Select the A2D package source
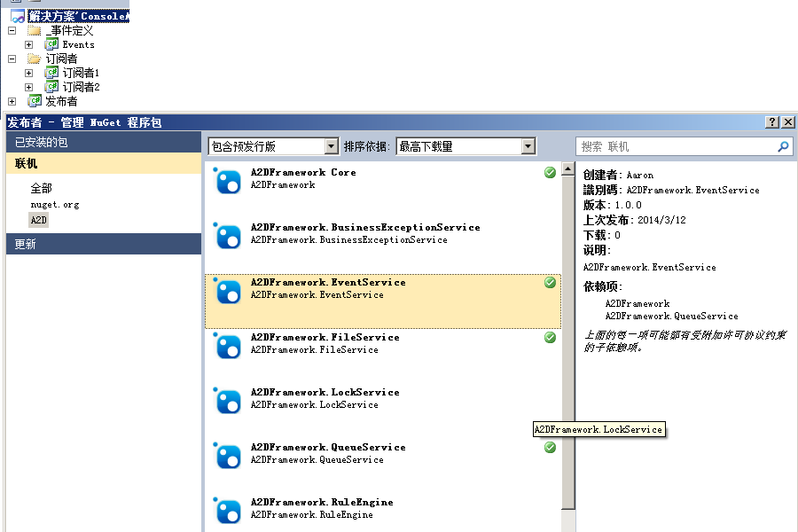Image resolution: width=798 pixels, height=532 pixels. [x=39, y=220]
